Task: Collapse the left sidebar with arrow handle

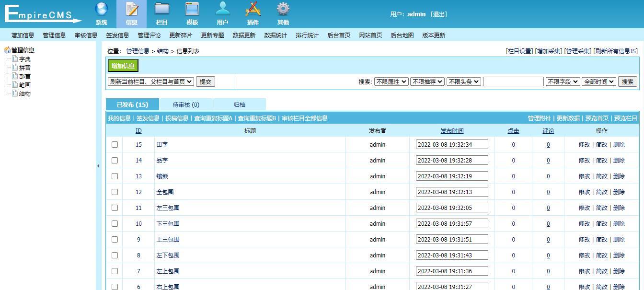Action: click(x=98, y=166)
